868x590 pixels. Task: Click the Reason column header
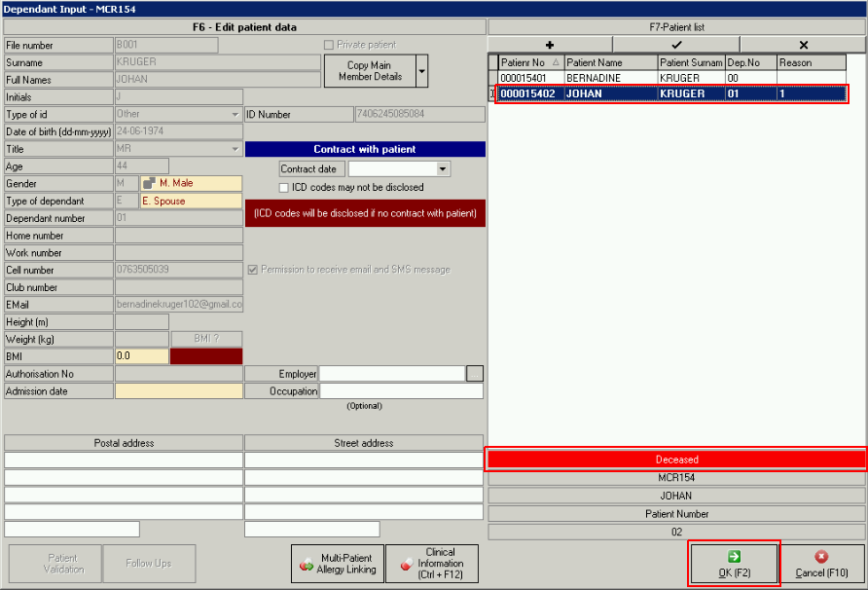(x=812, y=62)
